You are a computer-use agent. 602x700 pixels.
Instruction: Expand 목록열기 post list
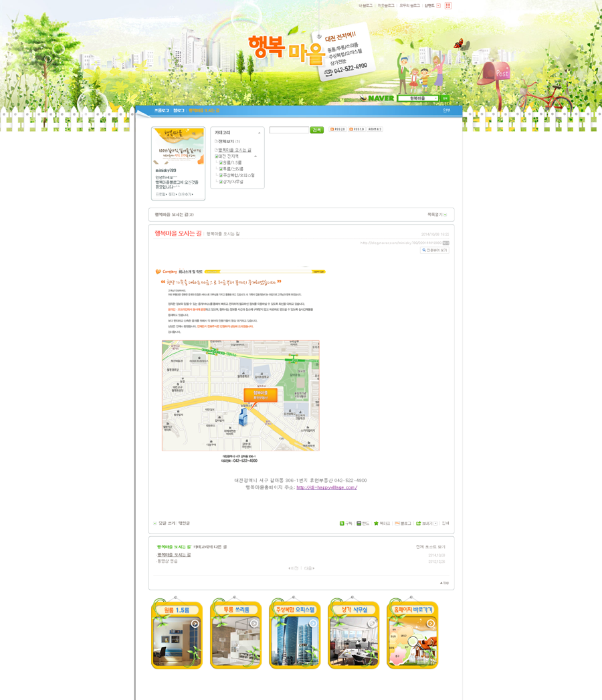(437, 215)
